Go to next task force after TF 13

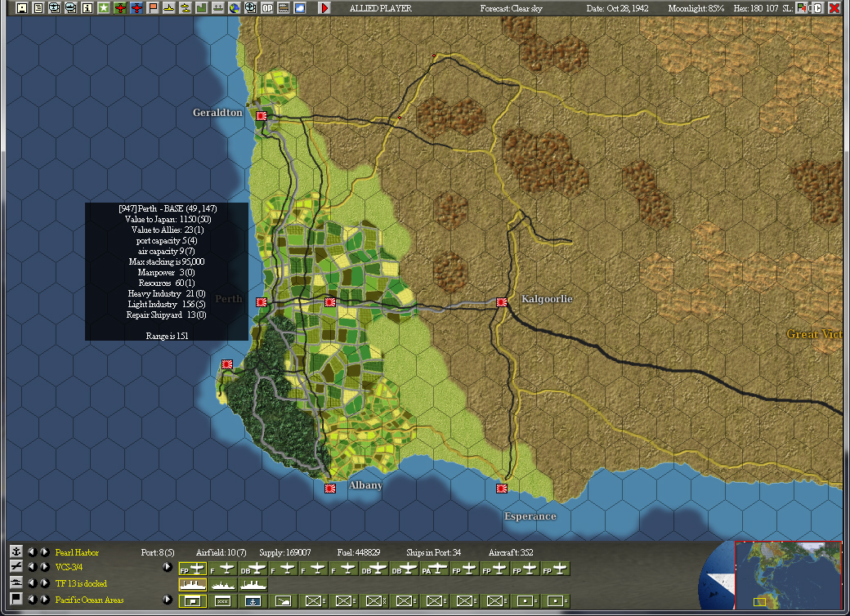(45, 583)
